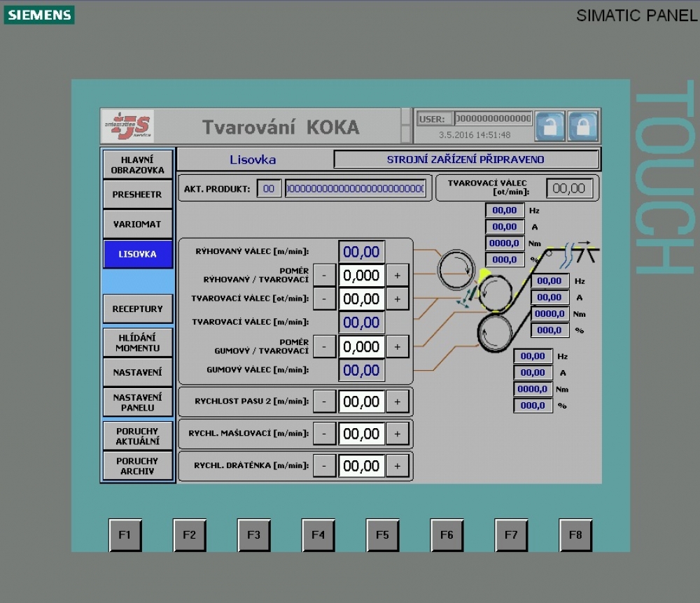Click the open padlock login icon
This screenshot has width=700, height=603.
pyautogui.click(x=549, y=127)
